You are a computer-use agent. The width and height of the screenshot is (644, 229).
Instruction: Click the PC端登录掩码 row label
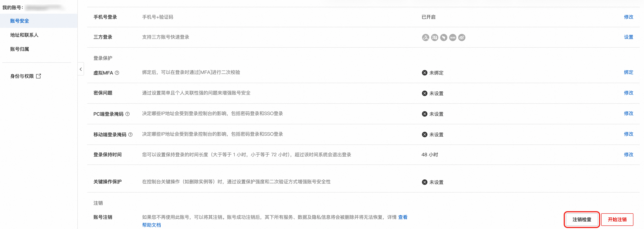pyautogui.click(x=108, y=114)
